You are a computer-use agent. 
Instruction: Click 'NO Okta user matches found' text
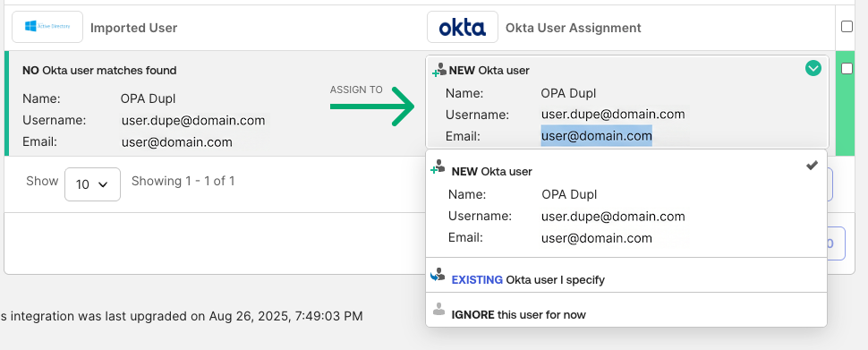(x=99, y=71)
